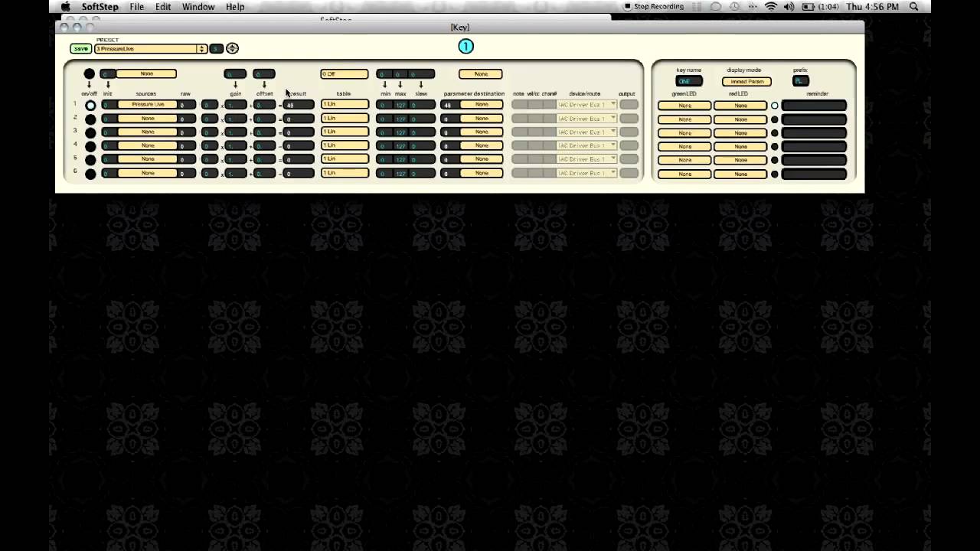Toggle the master on/off circle above rows

[89, 74]
